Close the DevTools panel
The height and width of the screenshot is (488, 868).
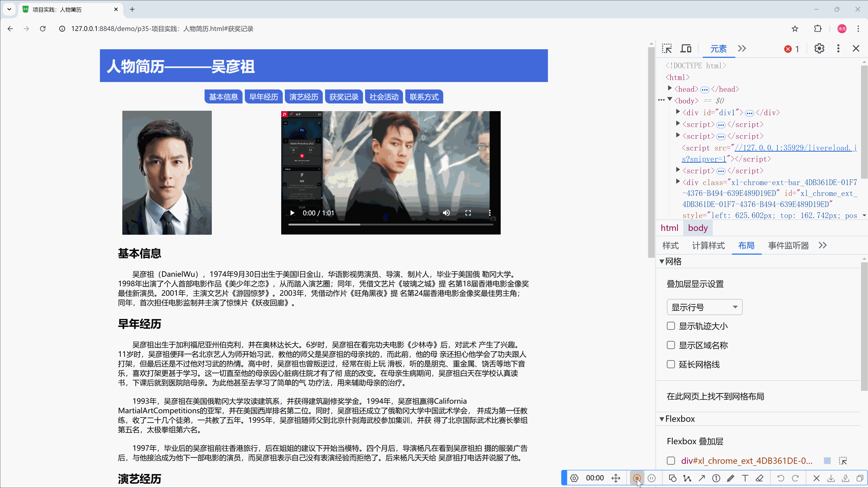856,49
